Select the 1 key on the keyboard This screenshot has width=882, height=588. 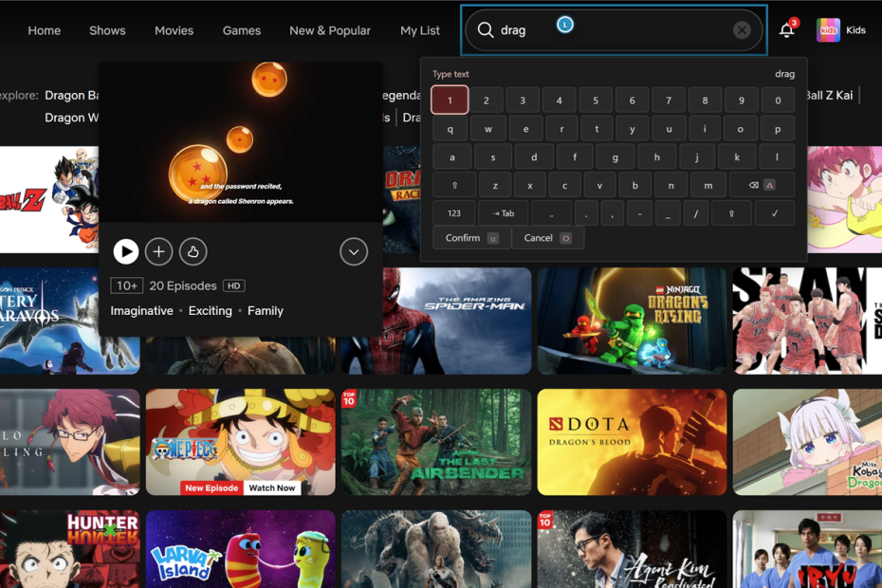coord(450,101)
